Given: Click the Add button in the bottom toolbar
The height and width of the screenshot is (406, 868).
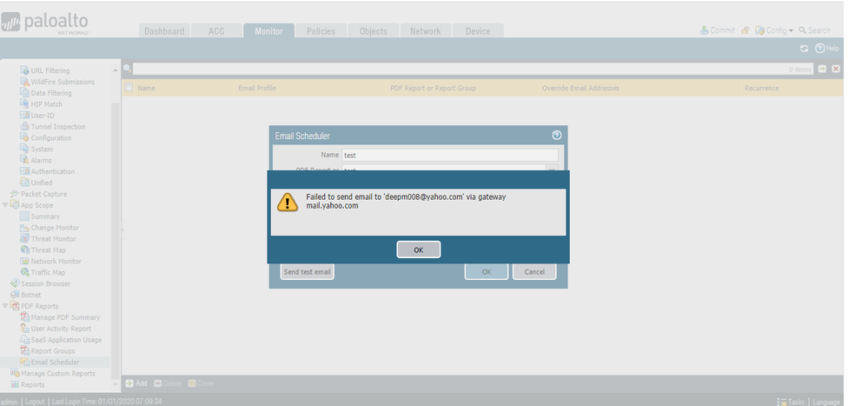Looking at the screenshot, I should (136, 383).
